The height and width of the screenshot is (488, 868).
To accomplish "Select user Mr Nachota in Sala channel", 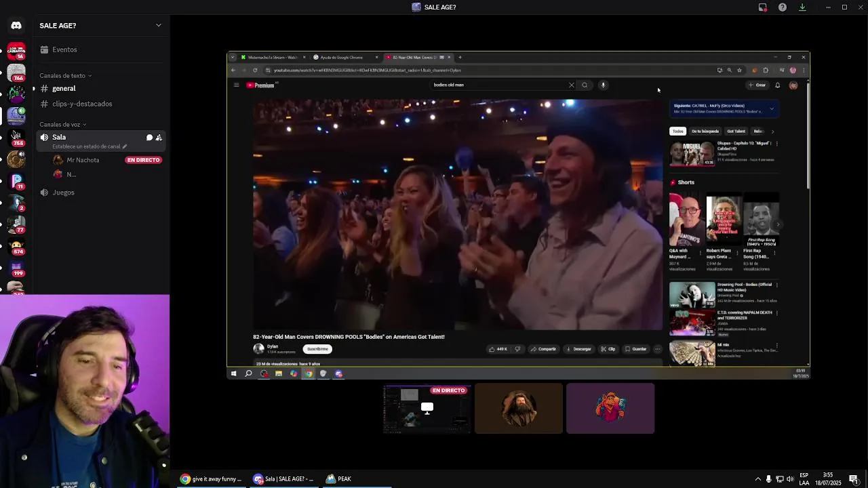I will 83,160.
